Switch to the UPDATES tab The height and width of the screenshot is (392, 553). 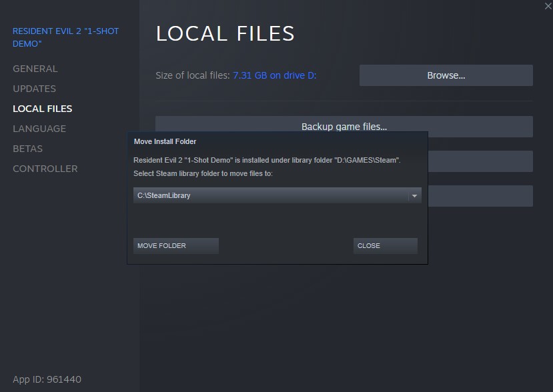[x=34, y=89]
